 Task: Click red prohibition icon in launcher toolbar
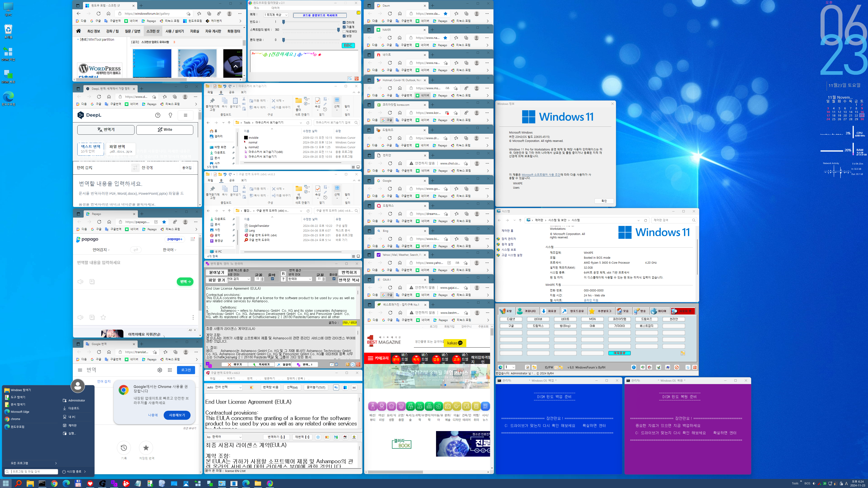677,367
